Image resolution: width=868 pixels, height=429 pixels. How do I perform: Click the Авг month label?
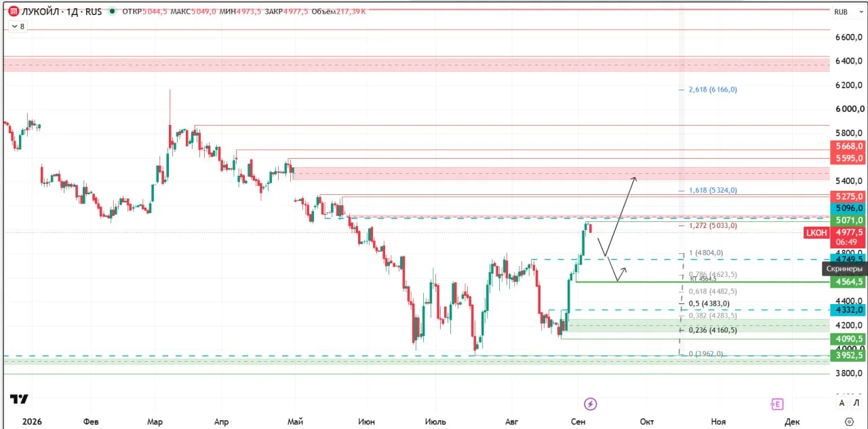click(x=511, y=422)
